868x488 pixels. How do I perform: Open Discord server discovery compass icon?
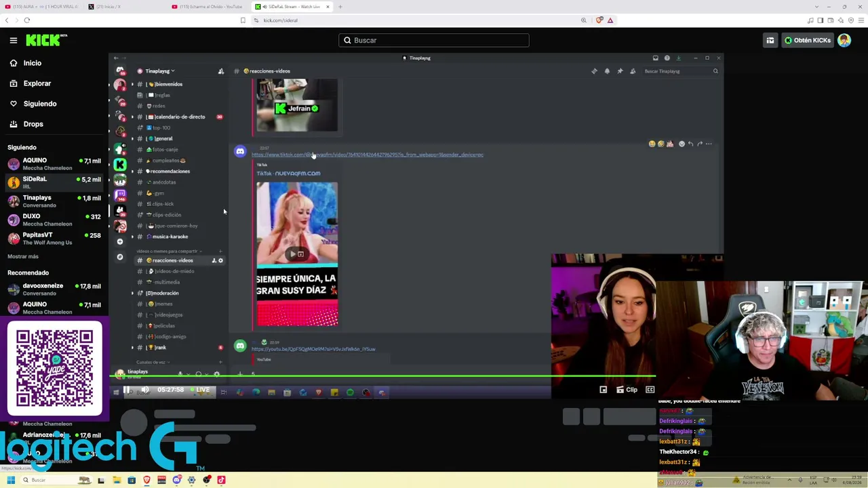120,257
